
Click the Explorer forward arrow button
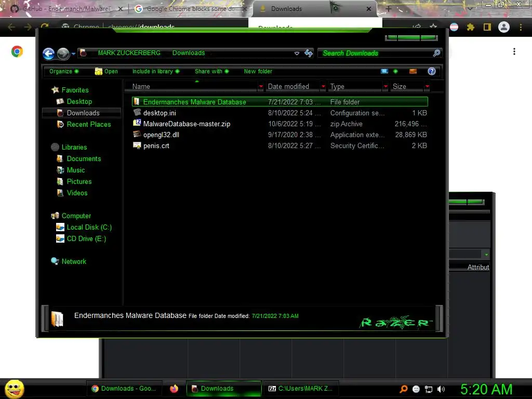click(x=63, y=54)
